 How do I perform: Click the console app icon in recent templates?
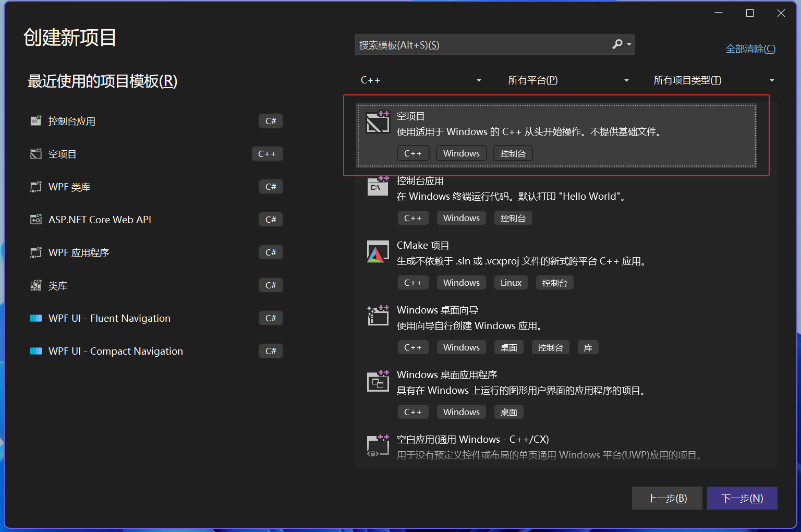click(x=36, y=121)
